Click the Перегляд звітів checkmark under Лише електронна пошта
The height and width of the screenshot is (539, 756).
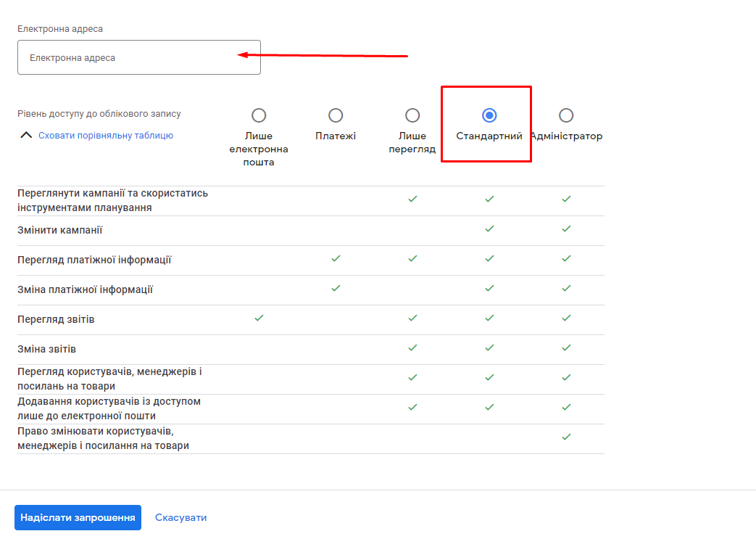(x=259, y=318)
